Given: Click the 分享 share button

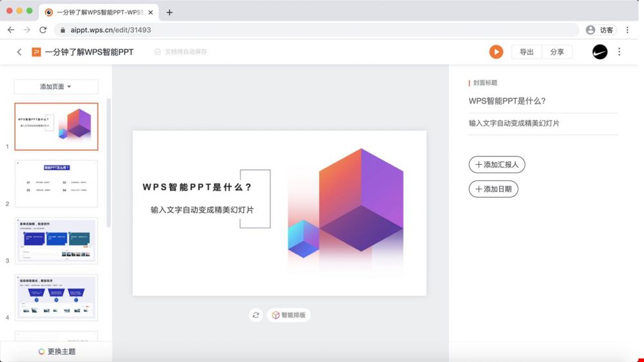Looking at the screenshot, I should click(x=557, y=52).
